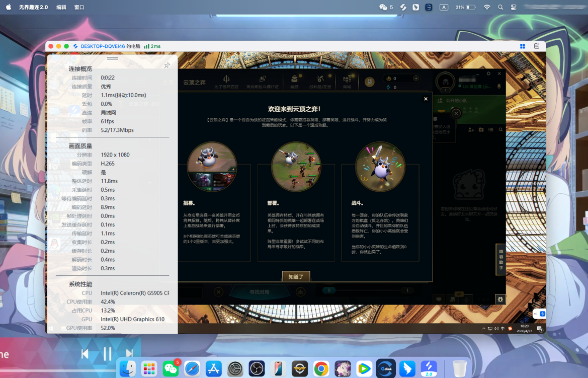Open OBS from the Dock
588x378 pixels.
coord(257,368)
